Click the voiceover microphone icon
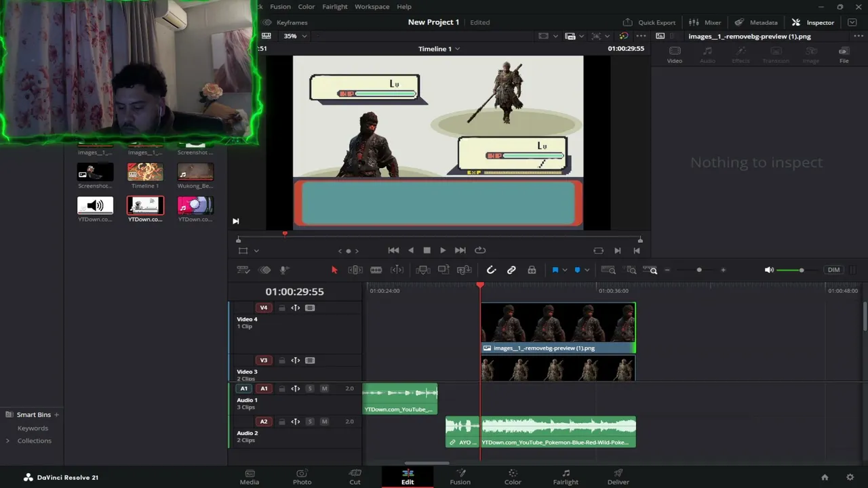The width and height of the screenshot is (868, 488). click(x=285, y=270)
